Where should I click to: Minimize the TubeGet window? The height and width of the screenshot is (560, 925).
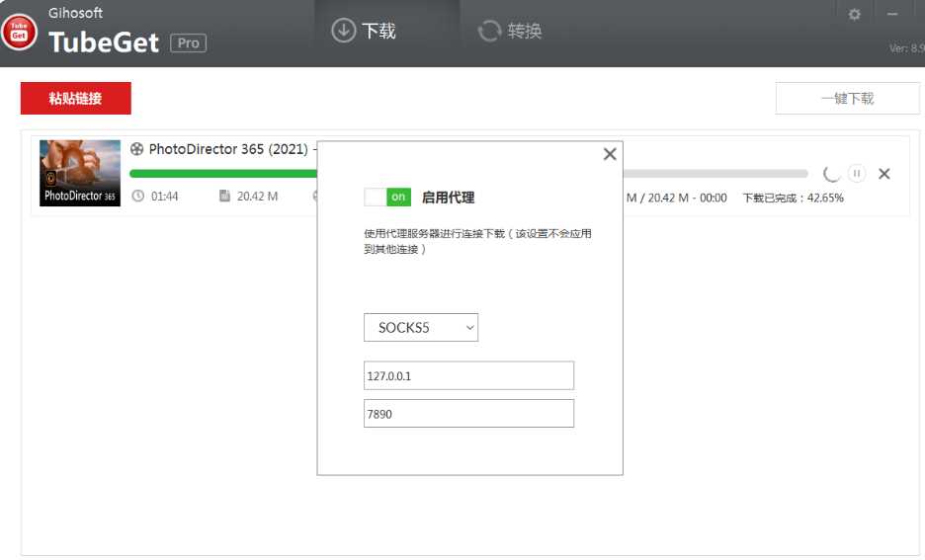click(x=892, y=14)
